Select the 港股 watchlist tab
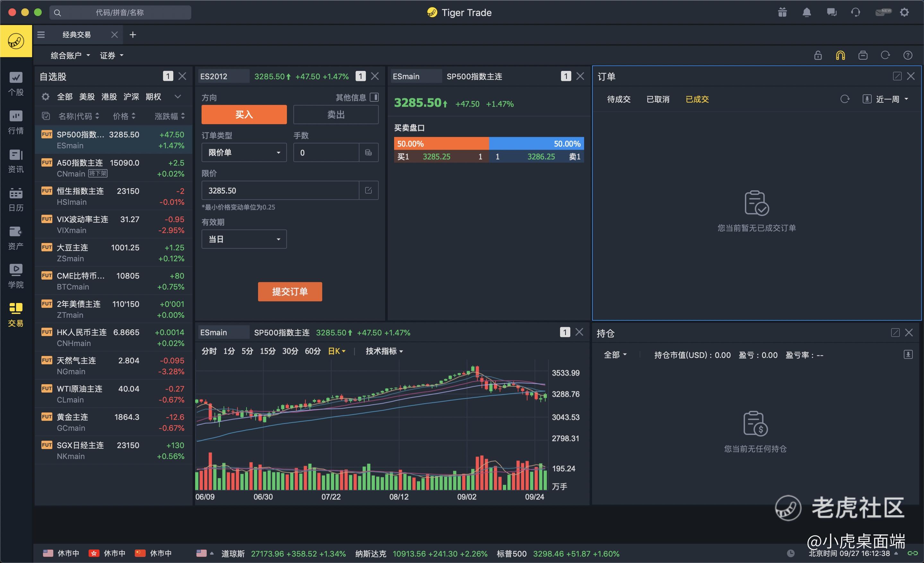 [109, 97]
